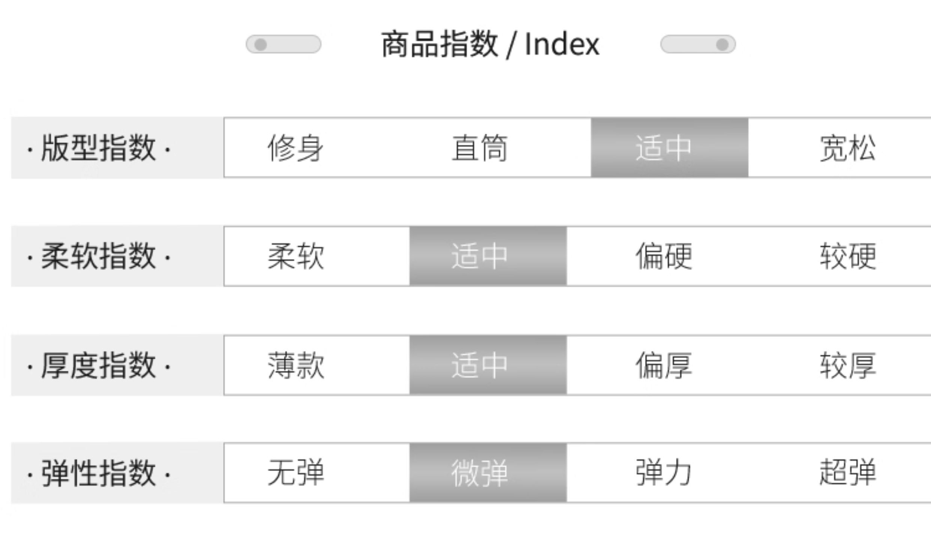Toggle the right pill switch beside the title

(x=698, y=45)
